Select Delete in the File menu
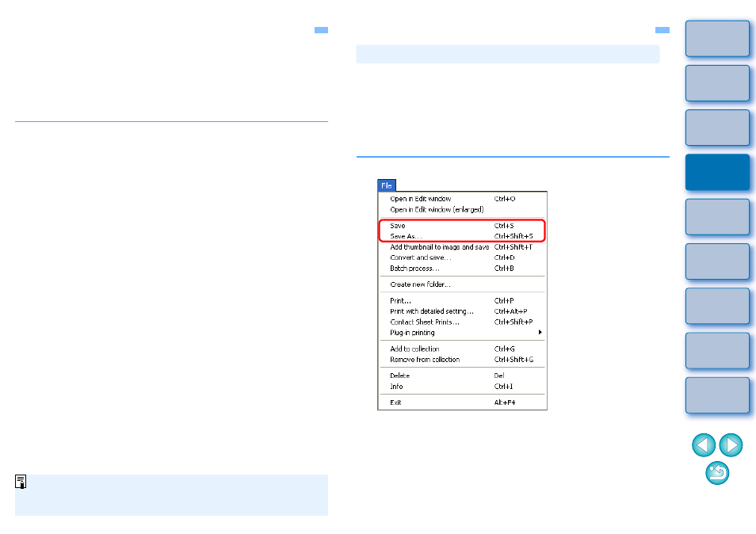Screen dimensions: 756x534 462,376
